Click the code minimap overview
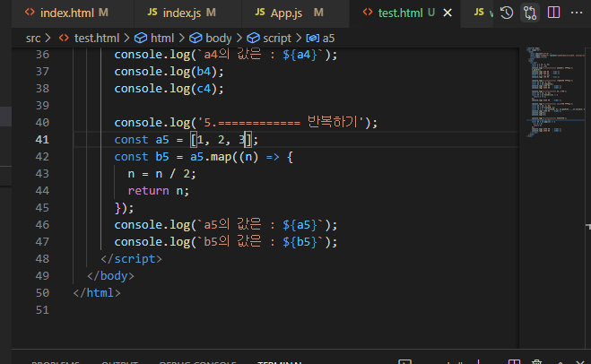Image resolution: width=591 pixels, height=364 pixels. point(554,92)
